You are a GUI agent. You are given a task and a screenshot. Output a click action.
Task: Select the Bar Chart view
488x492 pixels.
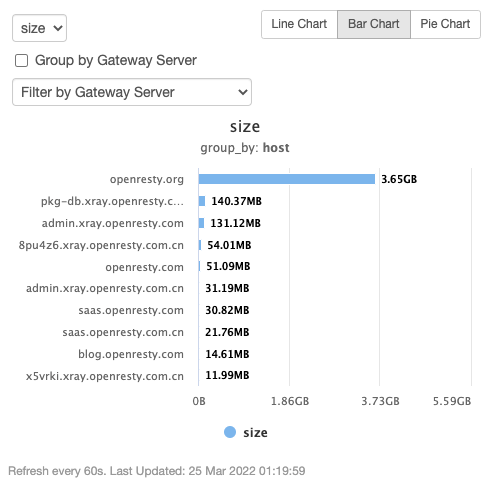click(x=374, y=24)
